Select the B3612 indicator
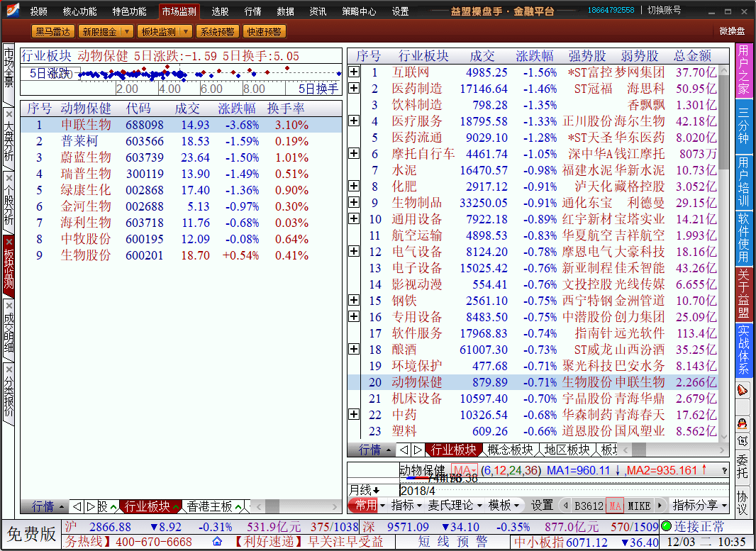The width and height of the screenshot is (756, 551). point(589,506)
